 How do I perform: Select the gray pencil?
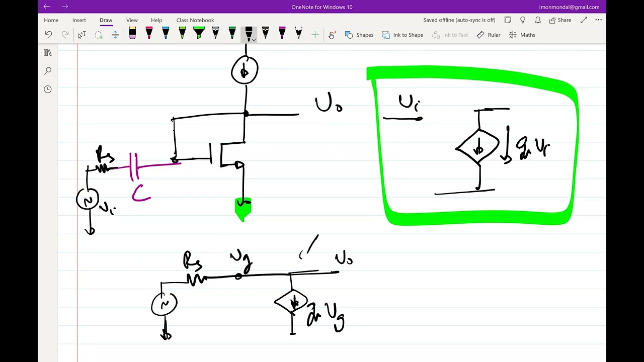[215, 34]
